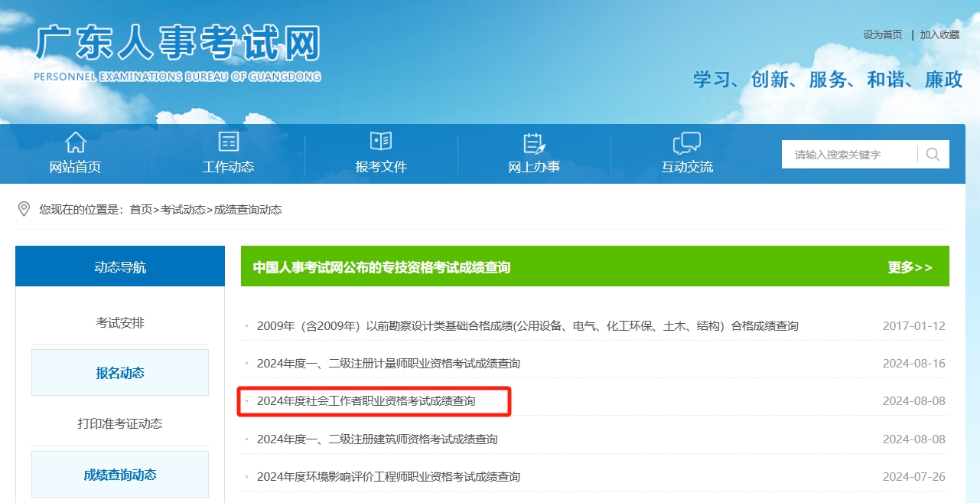
Task: Click 更多>> in the green header
Action: click(910, 267)
